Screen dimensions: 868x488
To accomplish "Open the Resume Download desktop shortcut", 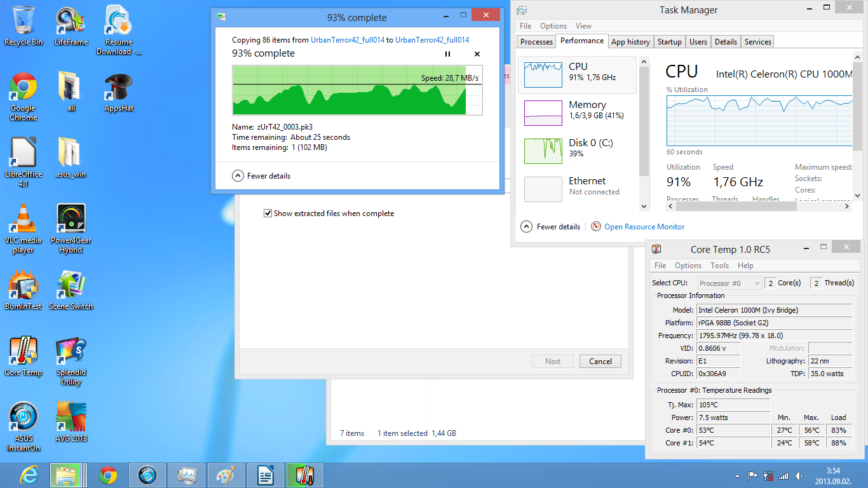I will point(119,30).
